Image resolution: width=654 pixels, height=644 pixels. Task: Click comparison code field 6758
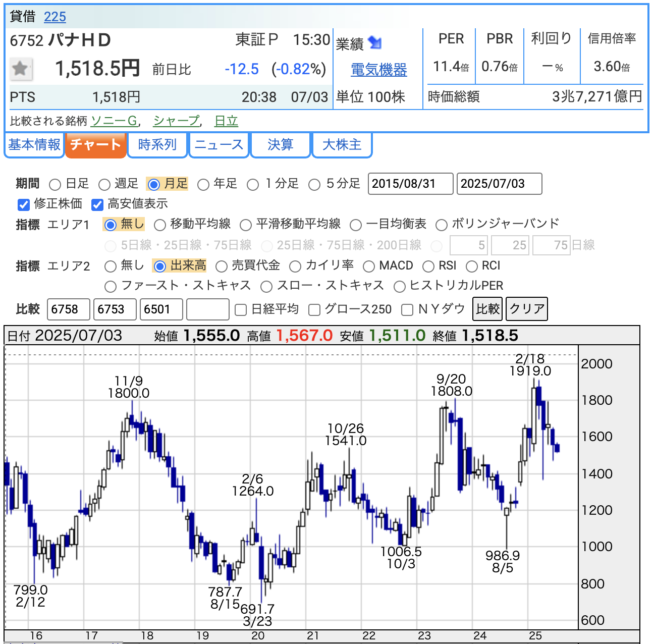click(x=69, y=309)
